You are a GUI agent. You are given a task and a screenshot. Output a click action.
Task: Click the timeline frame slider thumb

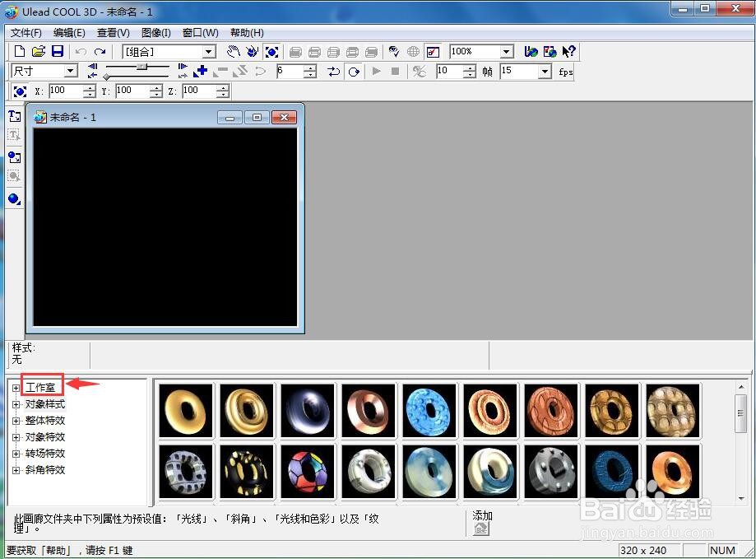(141, 67)
